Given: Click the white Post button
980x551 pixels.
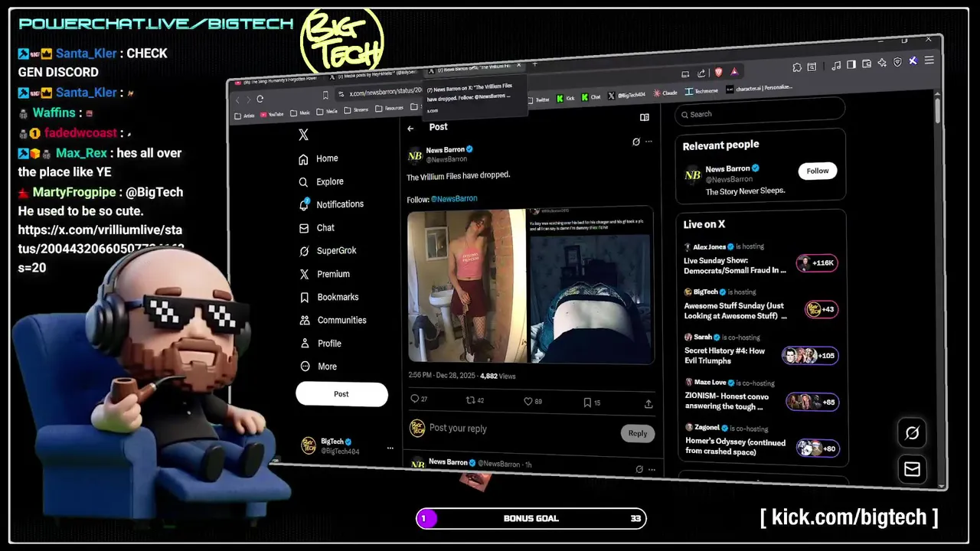Looking at the screenshot, I should (341, 394).
